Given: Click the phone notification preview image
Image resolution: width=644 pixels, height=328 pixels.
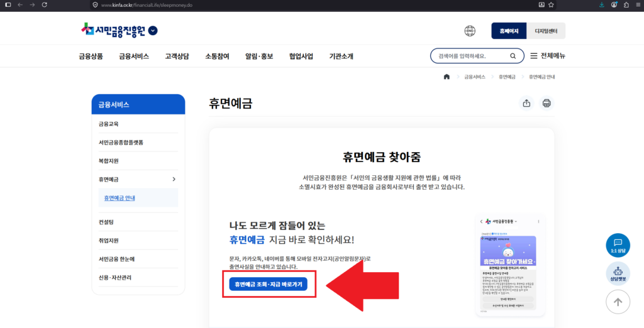Looking at the screenshot, I should 511,265.
